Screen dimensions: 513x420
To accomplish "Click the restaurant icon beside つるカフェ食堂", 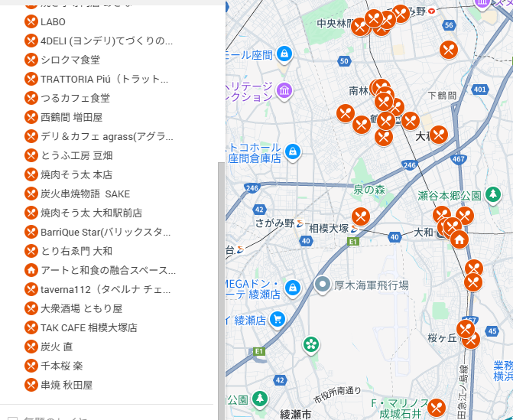I will [x=31, y=98].
